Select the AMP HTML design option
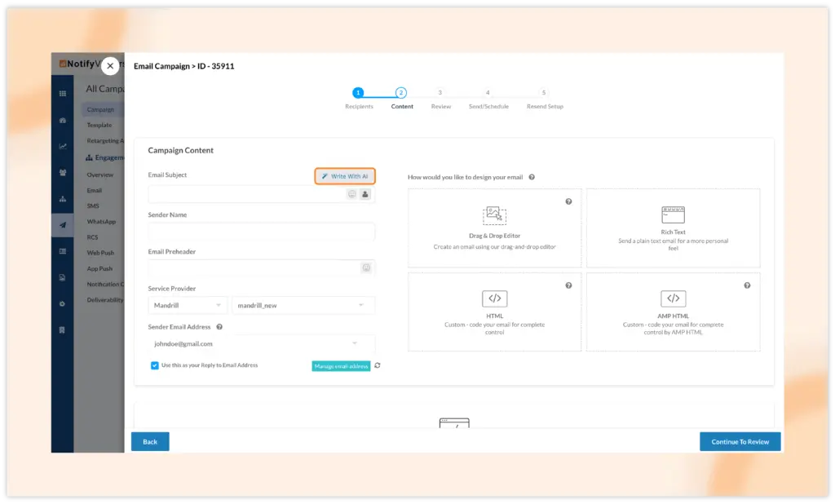Viewport: 835px width, 504px height. click(673, 312)
